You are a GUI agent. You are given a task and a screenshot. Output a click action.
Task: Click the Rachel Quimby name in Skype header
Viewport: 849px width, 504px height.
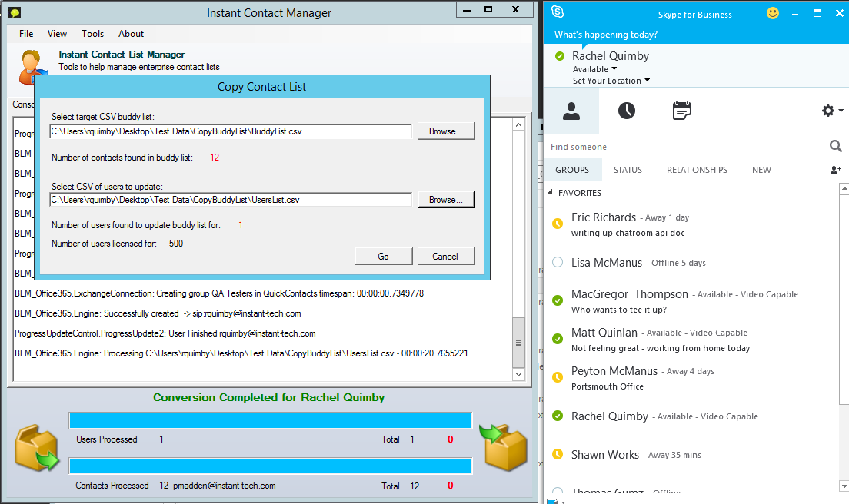pos(611,55)
